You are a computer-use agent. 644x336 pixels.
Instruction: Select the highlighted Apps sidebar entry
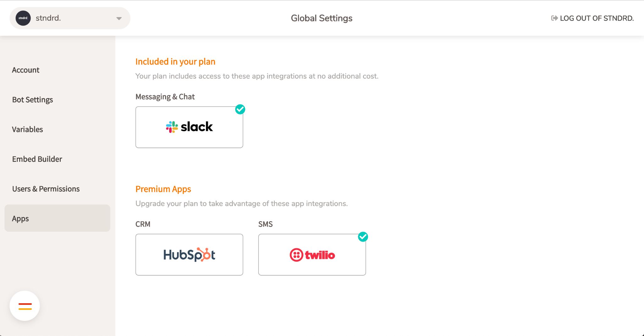[20, 218]
